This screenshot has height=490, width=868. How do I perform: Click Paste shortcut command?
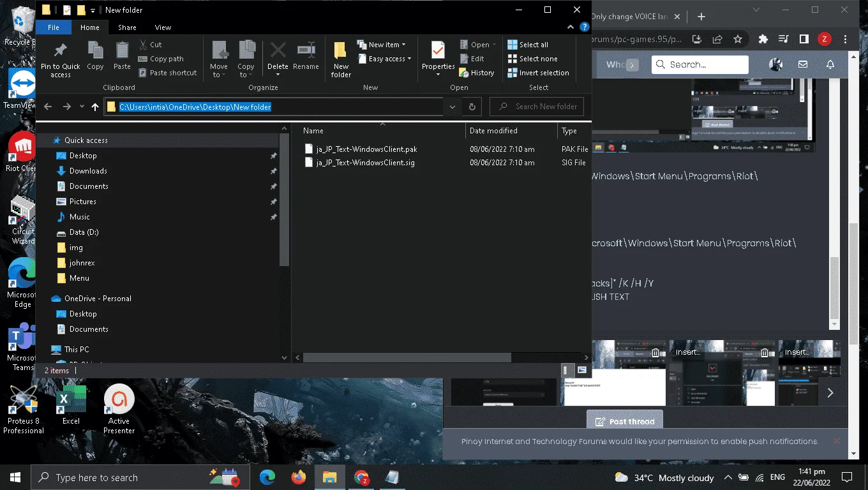tap(167, 73)
